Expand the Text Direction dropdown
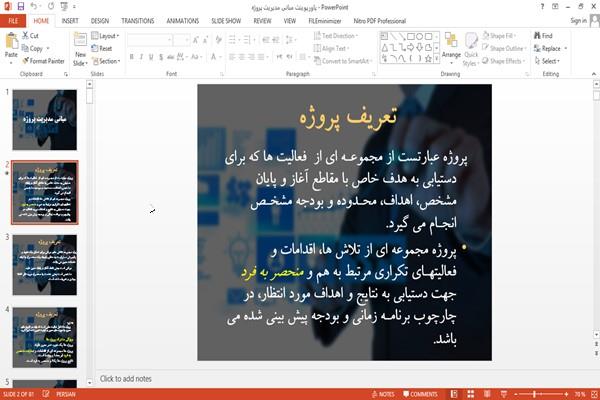The image size is (600, 400). 336,36
